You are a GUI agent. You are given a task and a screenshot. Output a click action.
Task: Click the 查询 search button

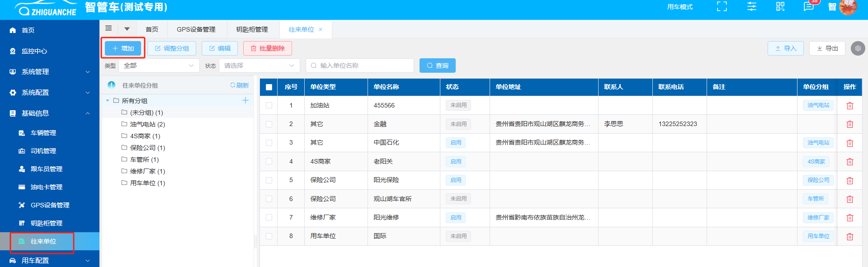437,66
